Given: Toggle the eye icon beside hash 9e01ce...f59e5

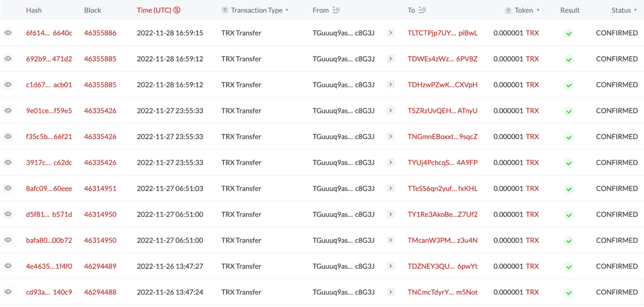Looking at the screenshot, I should tap(8, 111).
